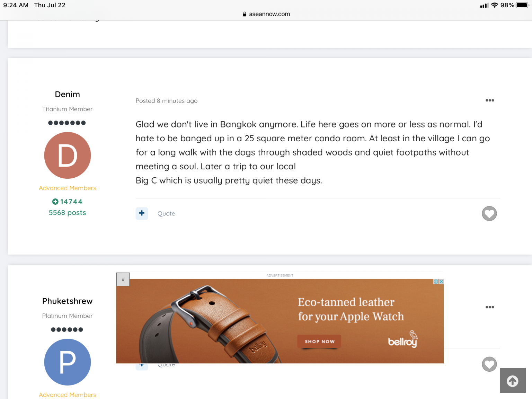532x399 pixels.
Task: Tap the aseannow.com address bar
Action: pyautogui.click(x=266, y=14)
